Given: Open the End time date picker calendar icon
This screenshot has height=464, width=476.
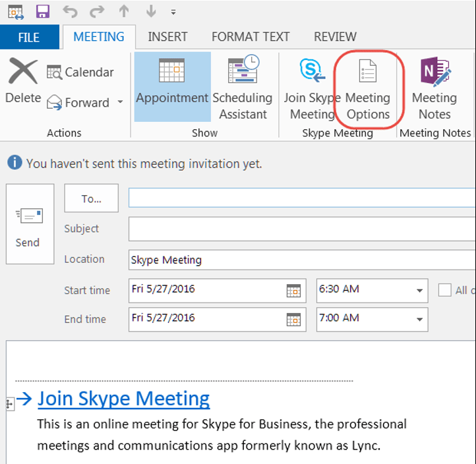Looking at the screenshot, I should [293, 319].
